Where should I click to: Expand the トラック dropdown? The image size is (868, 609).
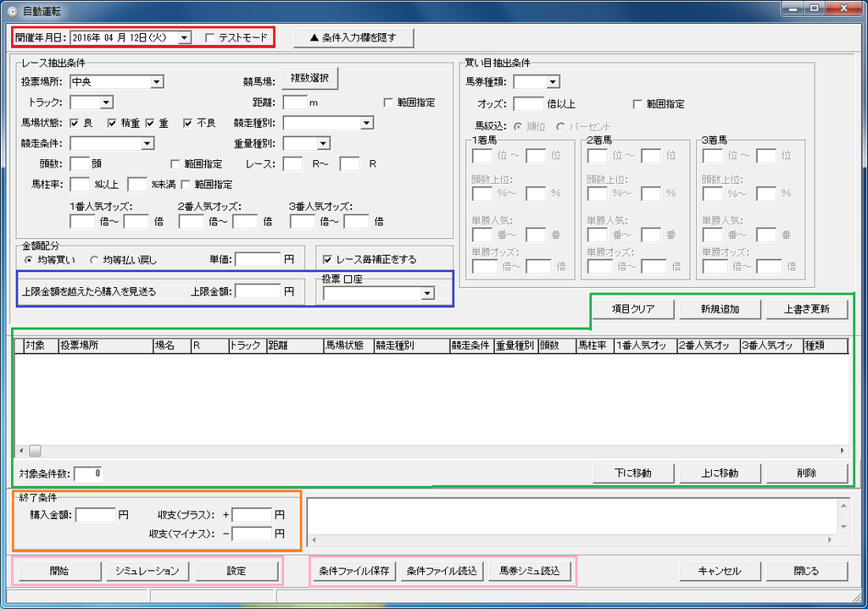[107, 102]
